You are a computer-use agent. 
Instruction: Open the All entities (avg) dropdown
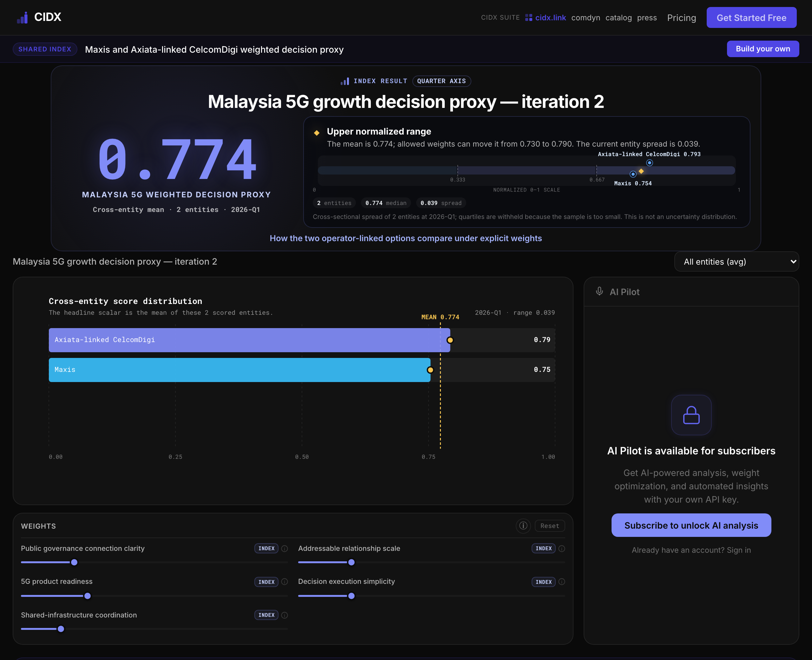[x=737, y=261]
